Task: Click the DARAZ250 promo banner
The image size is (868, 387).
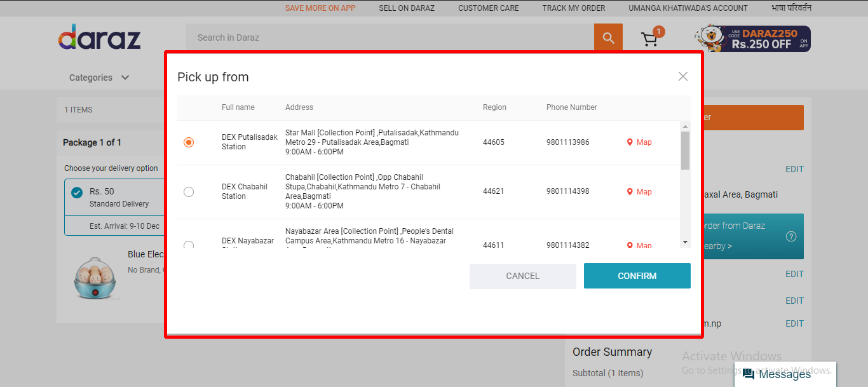Action: (752, 39)
